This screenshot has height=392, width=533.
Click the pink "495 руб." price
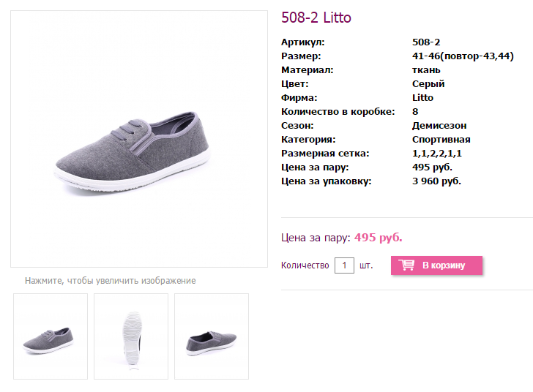(x=379, y=238)
